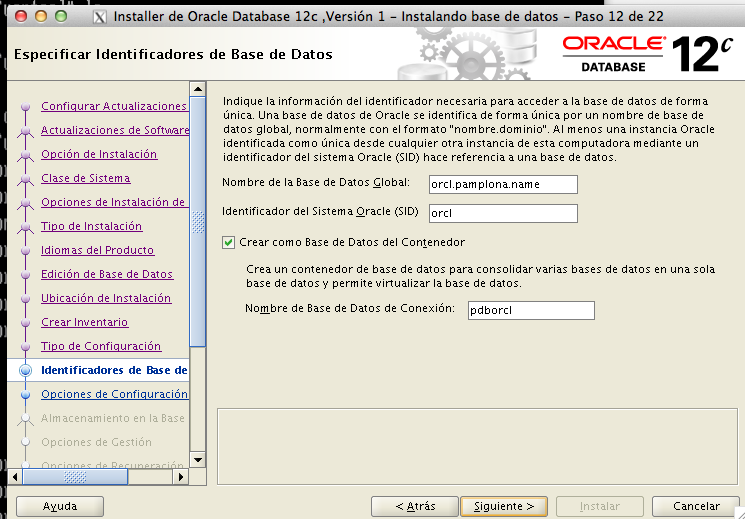Click the Oracle SID input field
Viewport: 745px width, 519px height.
tap(503, 213)
